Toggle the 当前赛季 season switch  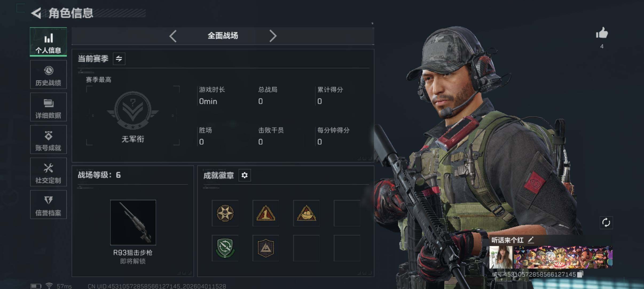tap(119, 58)
